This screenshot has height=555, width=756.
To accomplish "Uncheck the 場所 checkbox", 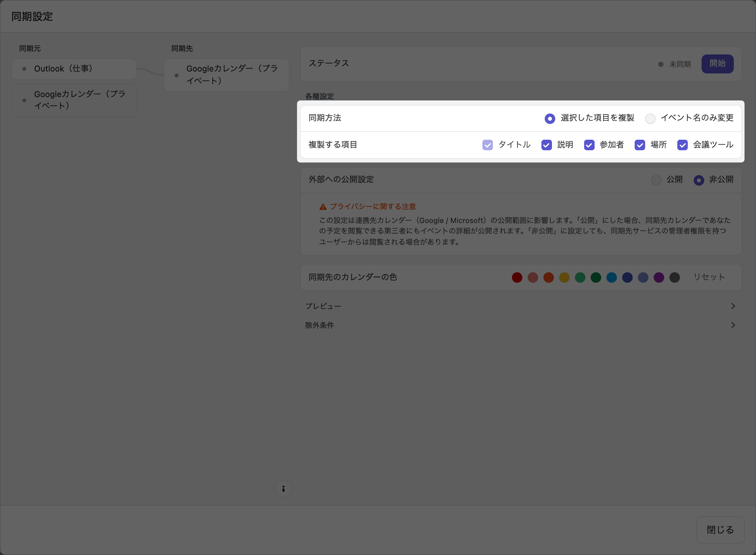I will pos(639,145).
